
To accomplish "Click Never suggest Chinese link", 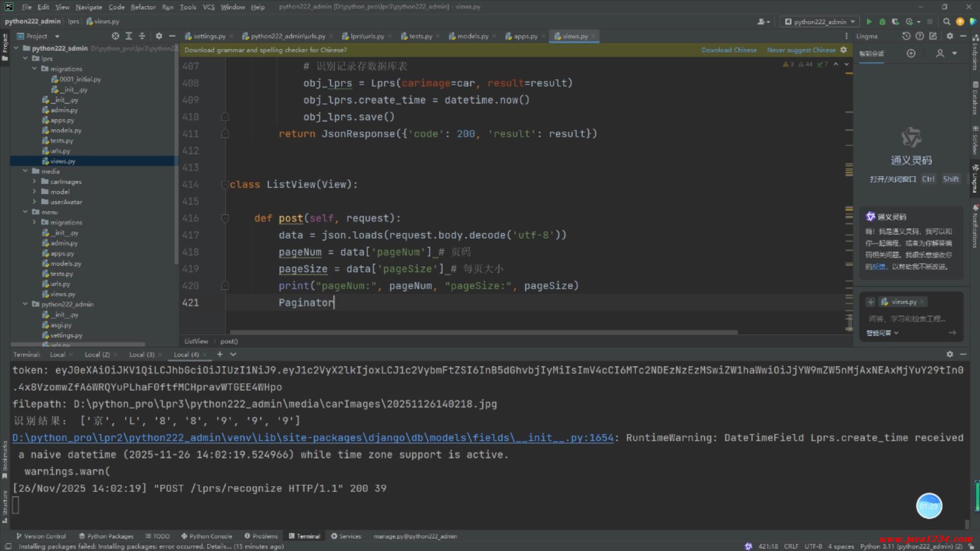I will [801, 50].
